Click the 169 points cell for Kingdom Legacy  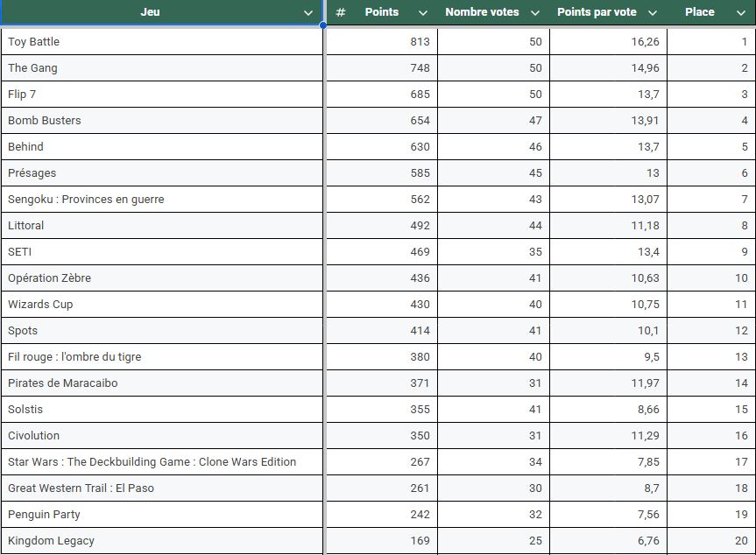pos(382,540)
